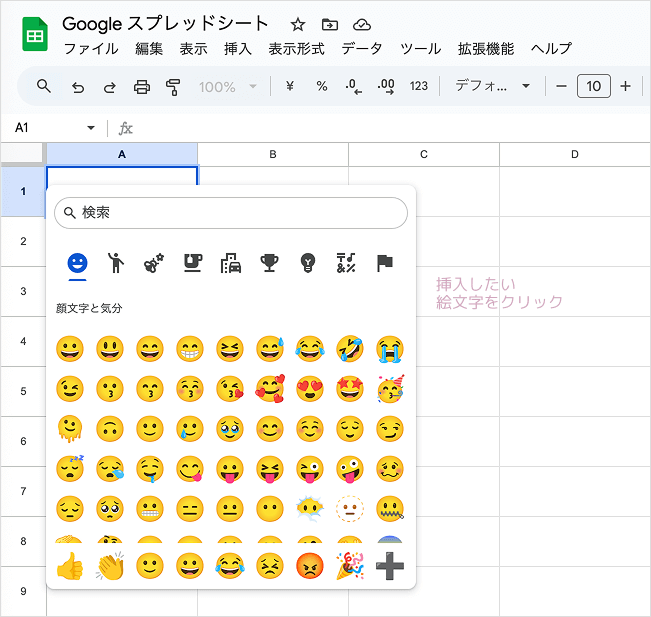Insert the dotted line face emoji
This screenshot has height=617, width=651.
point(350,509)
